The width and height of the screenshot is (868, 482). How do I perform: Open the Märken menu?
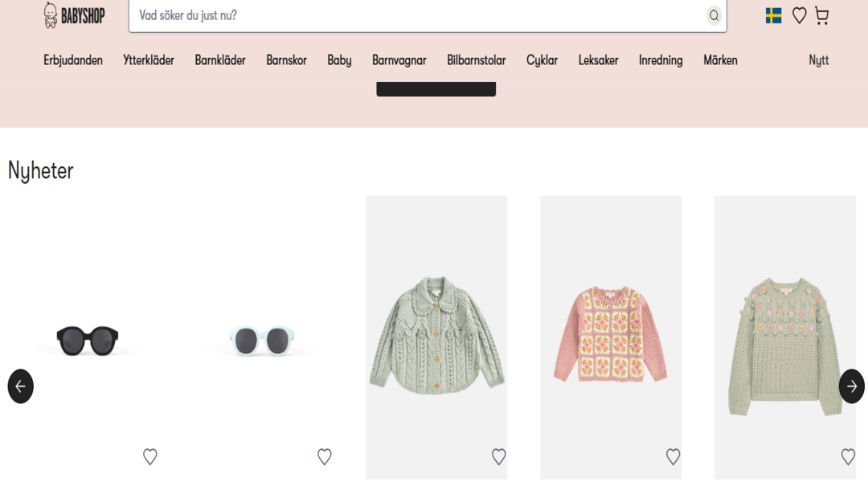coord(720,60)
